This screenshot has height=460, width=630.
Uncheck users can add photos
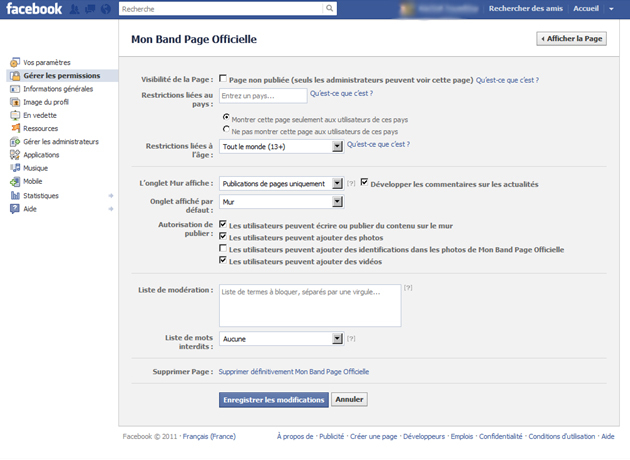point(223,236)
